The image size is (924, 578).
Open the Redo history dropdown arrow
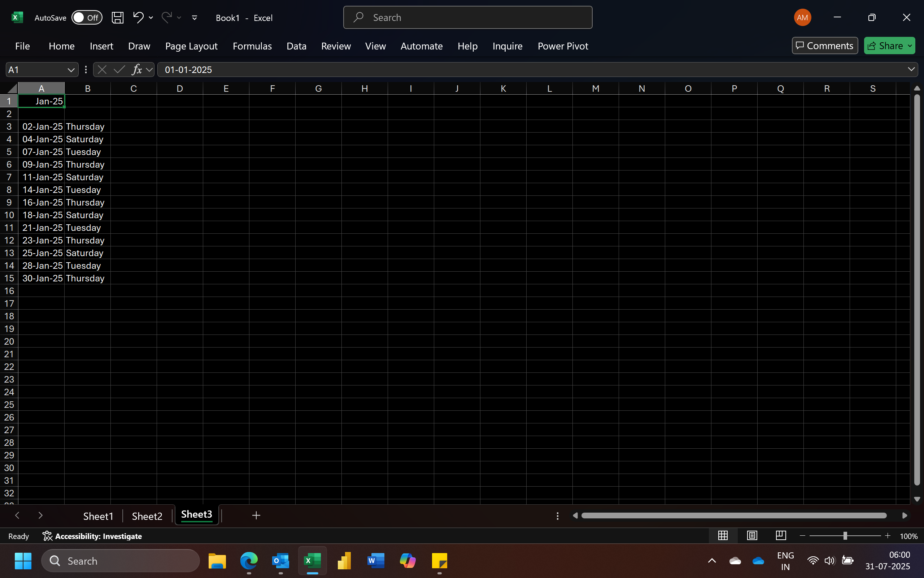tap(179, 18)
